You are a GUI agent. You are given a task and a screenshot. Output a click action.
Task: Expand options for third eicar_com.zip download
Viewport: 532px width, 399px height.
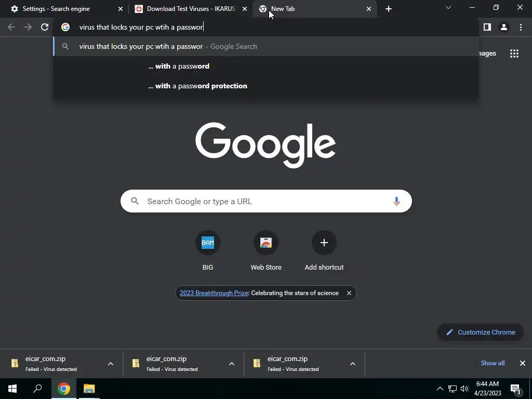click(353, 364)
